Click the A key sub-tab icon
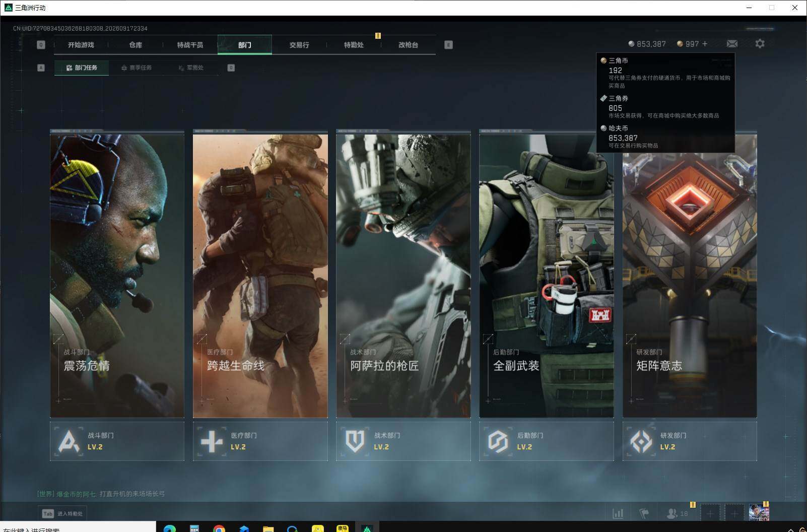The image size is (807, 532). 41,68
